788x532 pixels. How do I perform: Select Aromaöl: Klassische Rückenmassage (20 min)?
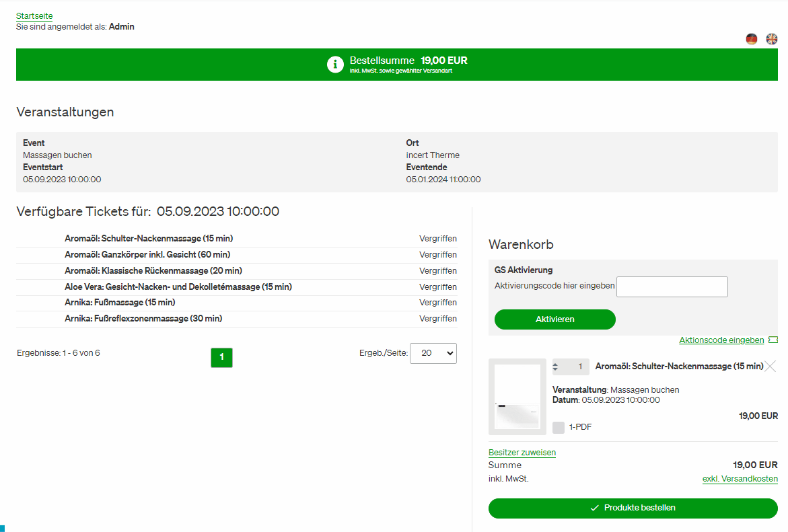[237, 271]
